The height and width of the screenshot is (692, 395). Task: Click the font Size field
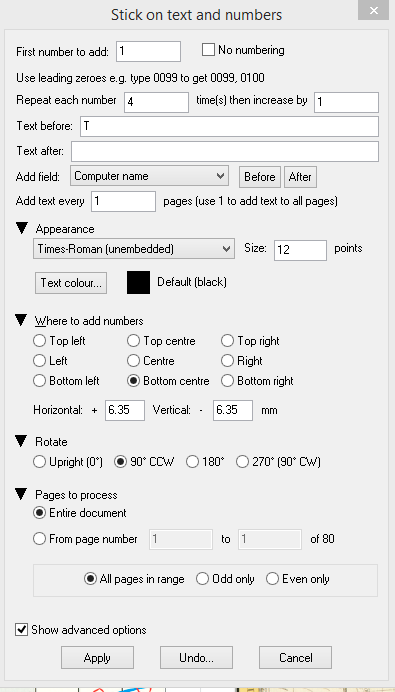pos(301,250)
